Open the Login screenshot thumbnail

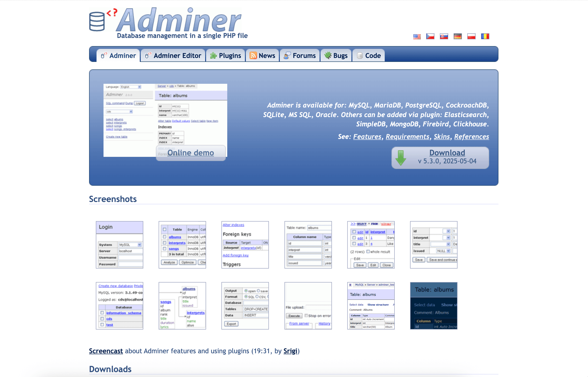pyautogui.click(x=119, y=245)
